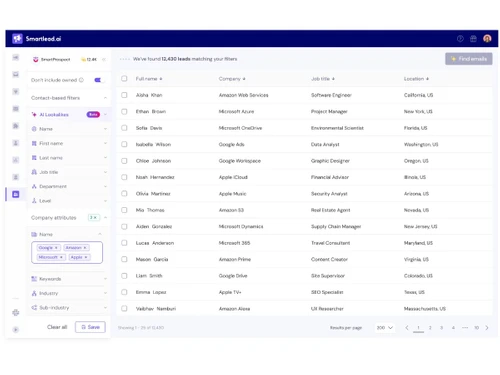The image size is (500, 375).
Task: Click the Industry filter icon
Action: (34, 293)
